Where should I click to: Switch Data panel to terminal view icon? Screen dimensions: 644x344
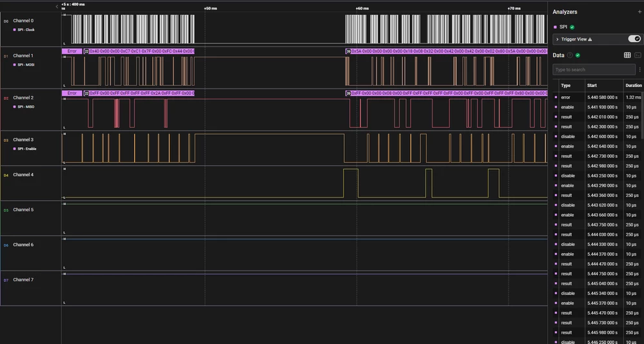pyautogui.click(x=638, y=55)
